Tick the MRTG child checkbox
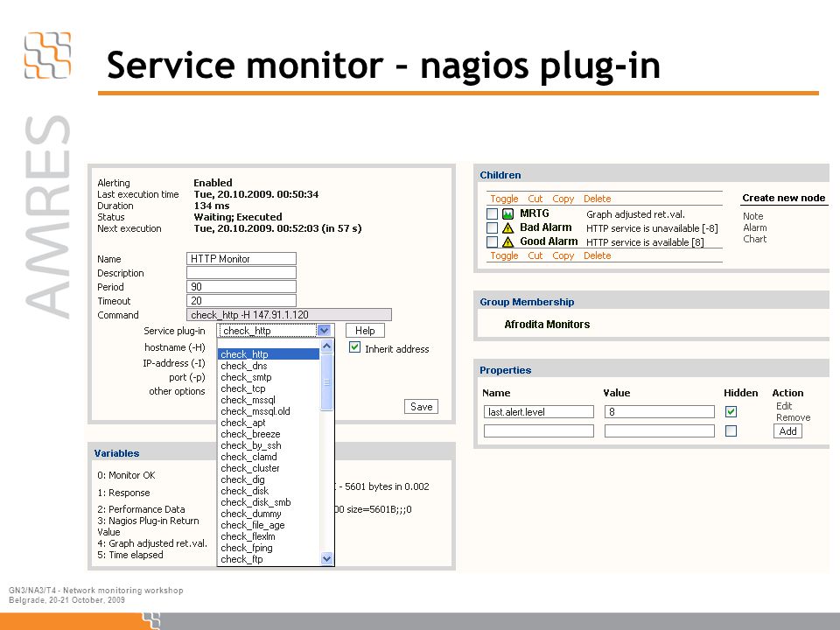840x630 pixels. coord(492,214)
